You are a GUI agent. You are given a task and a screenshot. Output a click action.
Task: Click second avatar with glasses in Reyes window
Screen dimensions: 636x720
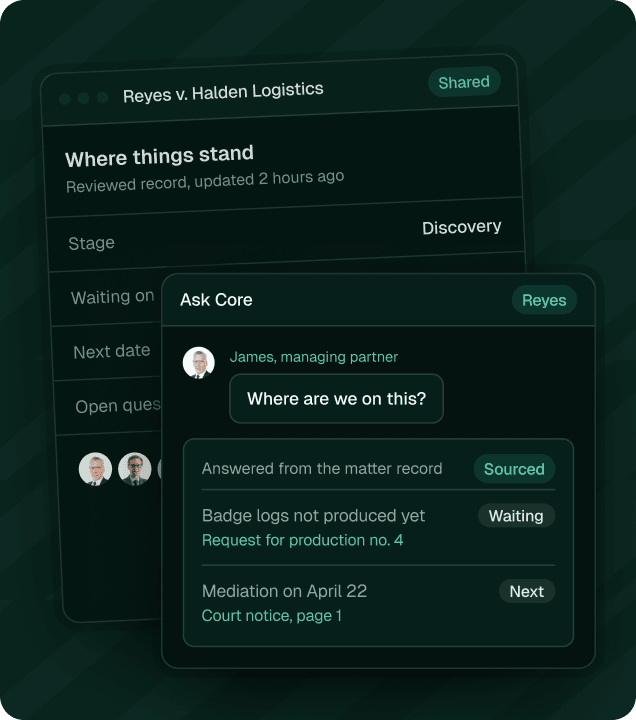(x=135, y=469)
